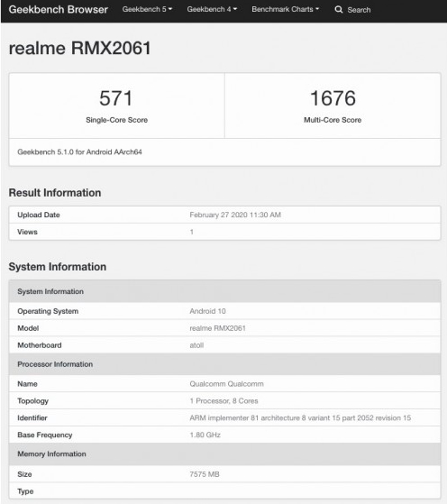This screenshot has height=504, width=447.
Task: Select the 1676 multi-core score
Action: [x=333, y=98]
